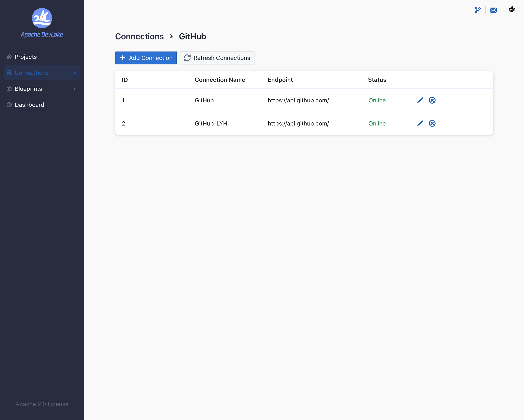
Task: Click the Dashboard sidebar icon
Action: (9, 105)
